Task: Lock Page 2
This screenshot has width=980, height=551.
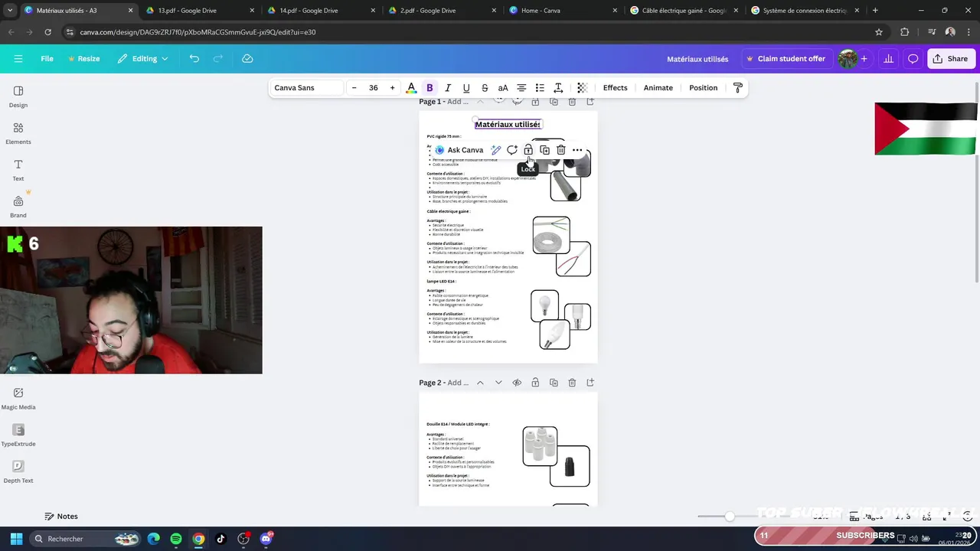Action: (535, 383)
